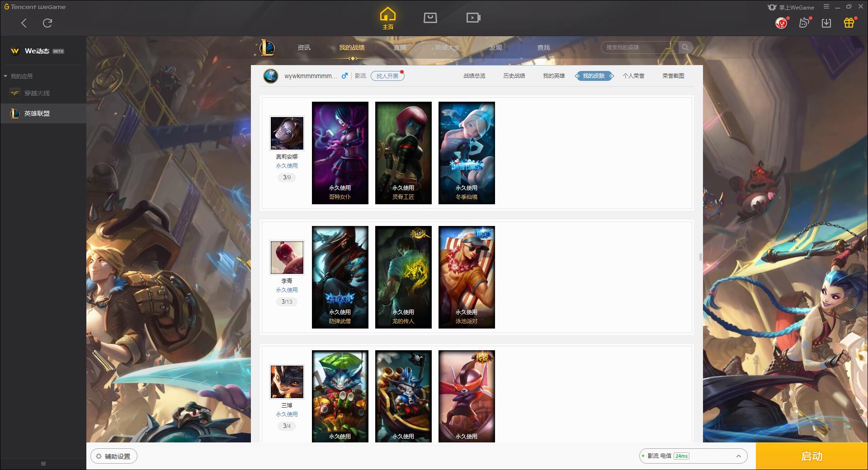868x470 pixels.
Task: Switch to 荣誉截图 sub-tab
Action: pyautogui.click(x=673, y=76)
